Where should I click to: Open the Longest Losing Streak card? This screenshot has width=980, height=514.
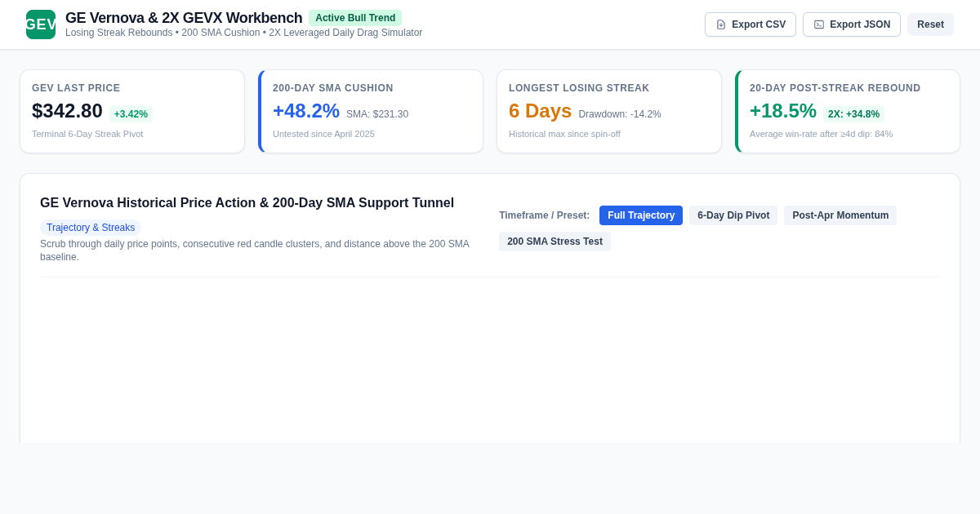click(x=609, y=111)
